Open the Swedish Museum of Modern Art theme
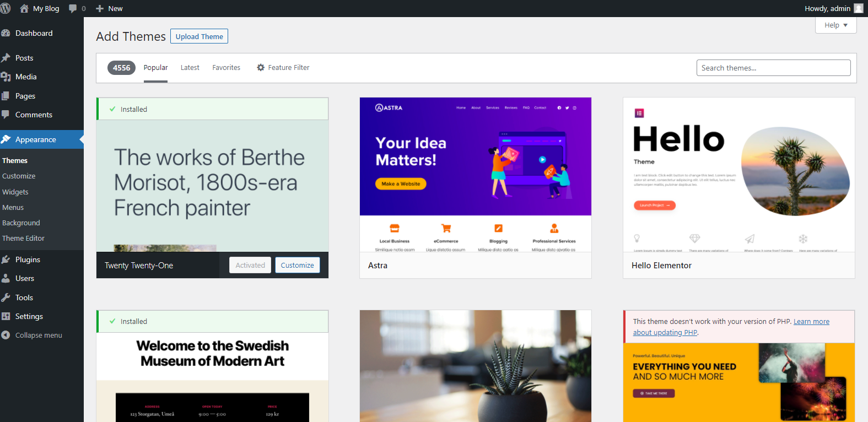 pos(212,377)
